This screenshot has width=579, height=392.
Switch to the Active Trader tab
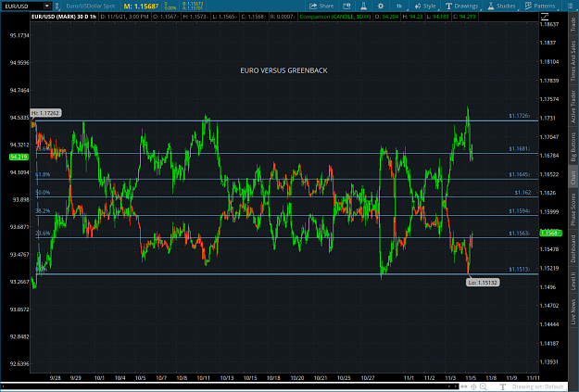click(x=573, y=107)
